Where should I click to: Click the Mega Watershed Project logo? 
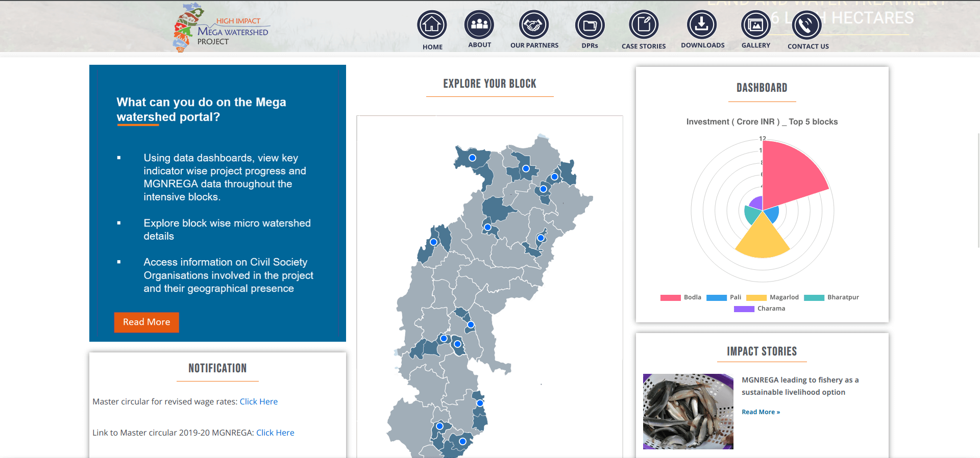(222, 29)
